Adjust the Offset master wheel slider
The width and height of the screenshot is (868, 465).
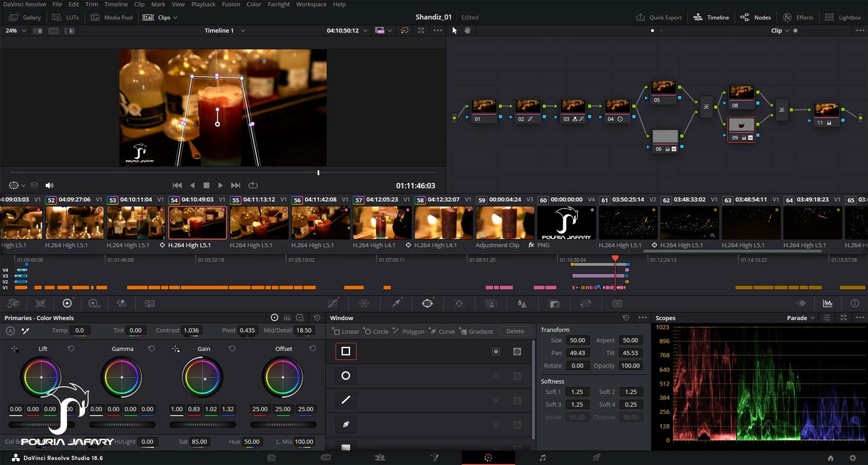click(x=283, y=425)
